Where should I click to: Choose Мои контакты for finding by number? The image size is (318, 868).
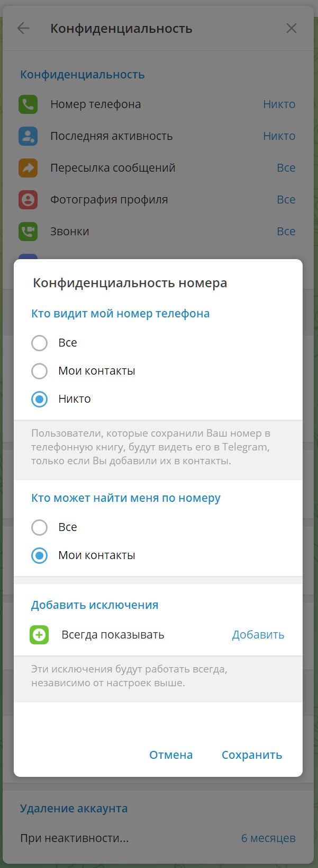(x=39, y=555)
